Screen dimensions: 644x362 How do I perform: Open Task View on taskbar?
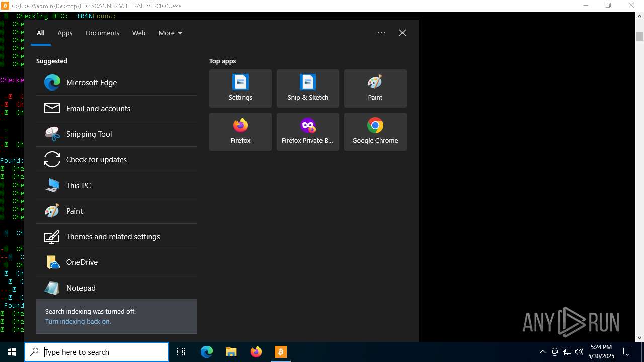(181, 352)
